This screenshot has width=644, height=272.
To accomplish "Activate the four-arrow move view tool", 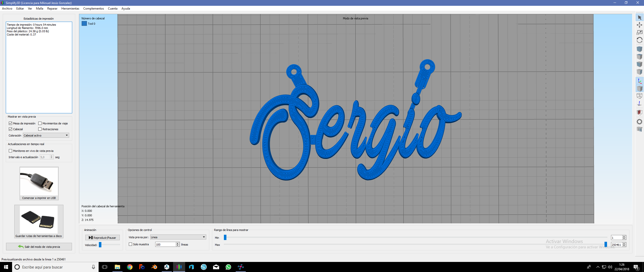I will coord(639,25).
